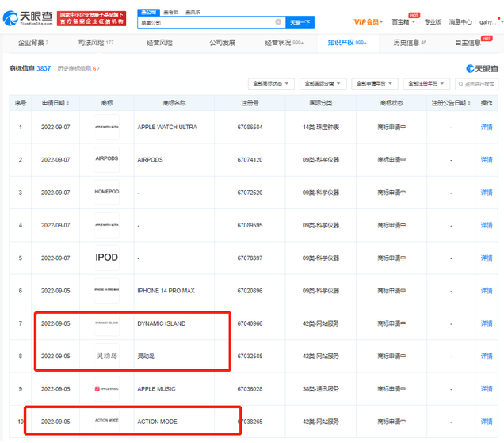Open the Tianyancha logo home link
The image size is (504, 443).
28,18
